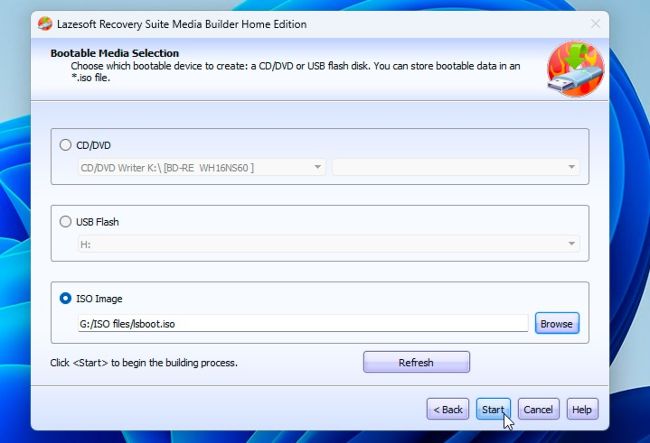650x443 pixels.
Task: Click the ISO file path text field
Action: tap(302, 323)
